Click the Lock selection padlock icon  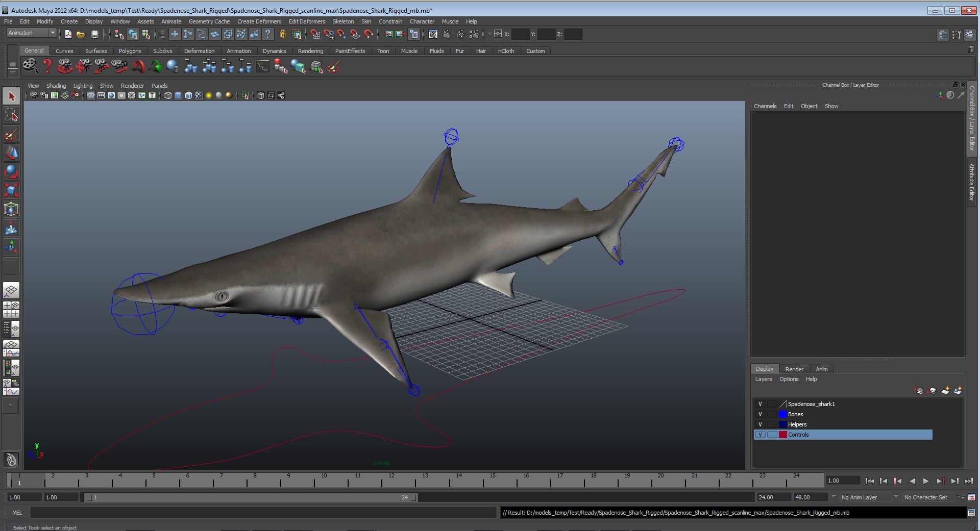click(x=282, y=34)
